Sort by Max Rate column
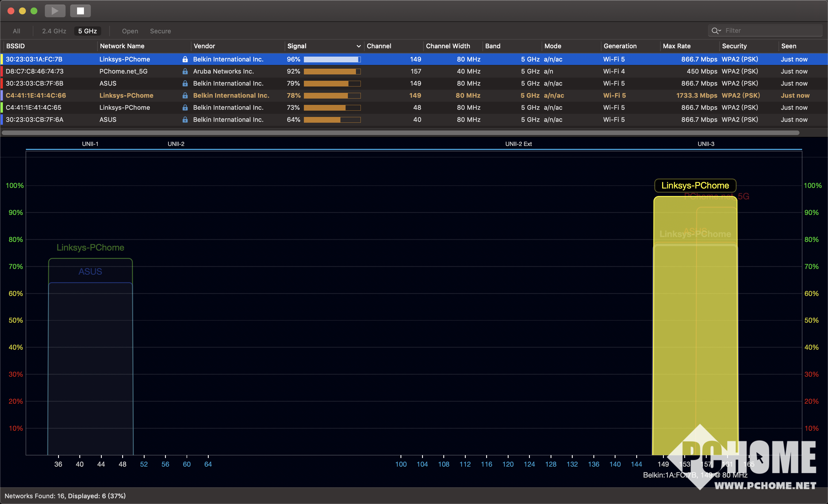The width and height of the screenshot is (828, 504). coord(676,46)
